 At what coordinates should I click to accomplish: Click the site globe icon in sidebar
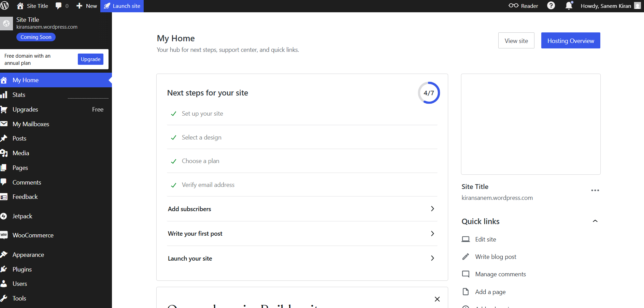6,23
